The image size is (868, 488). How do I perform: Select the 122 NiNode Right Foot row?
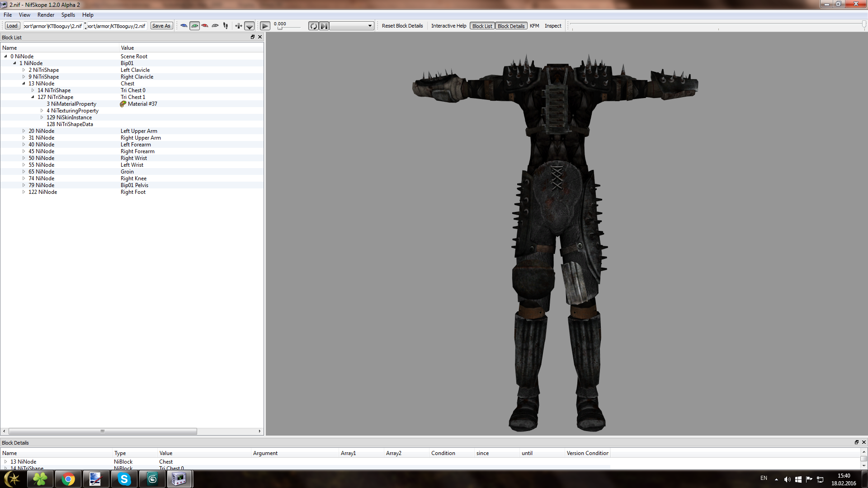tap(132, 192)
